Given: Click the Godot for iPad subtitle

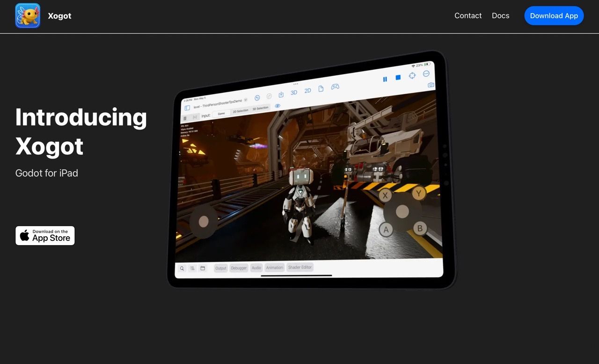Looking at the screenshot, I should point(47,173).
